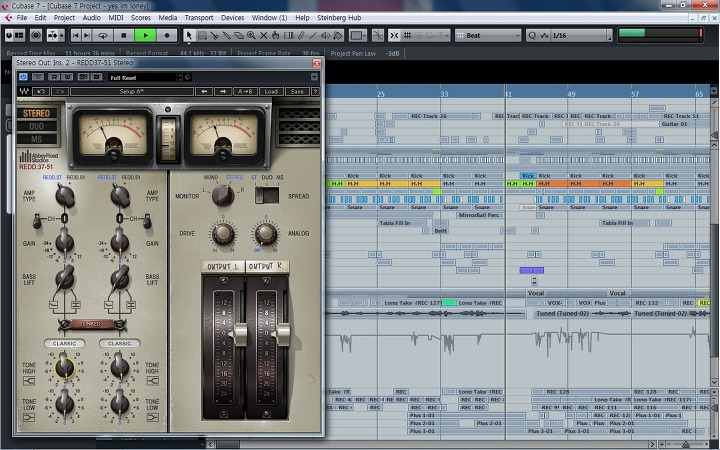Click the DRIVE knob
Viewport: 720px width, 450px height.
point(223,234)
